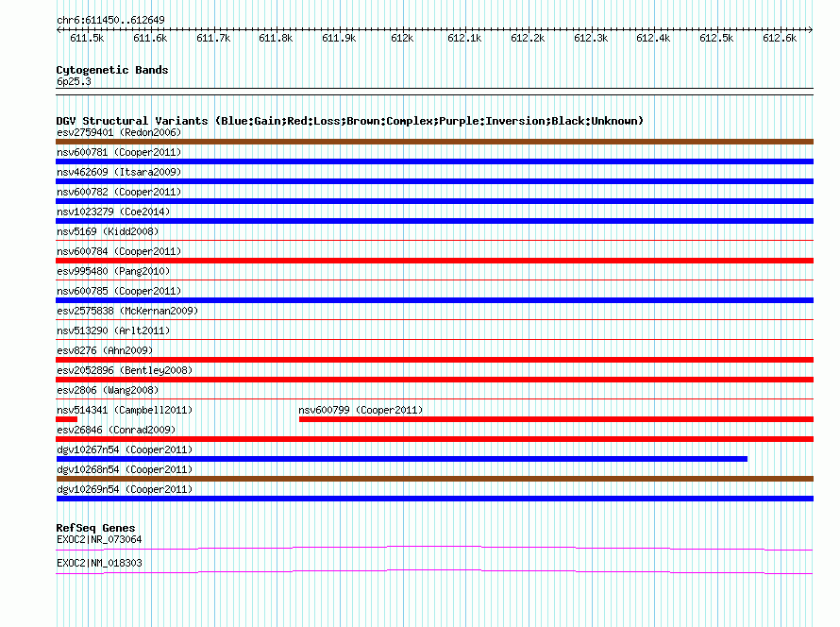840x627 pixels.
Task: Click the nsv462609 (Itsara2009) label
Action: pos(119,172)
